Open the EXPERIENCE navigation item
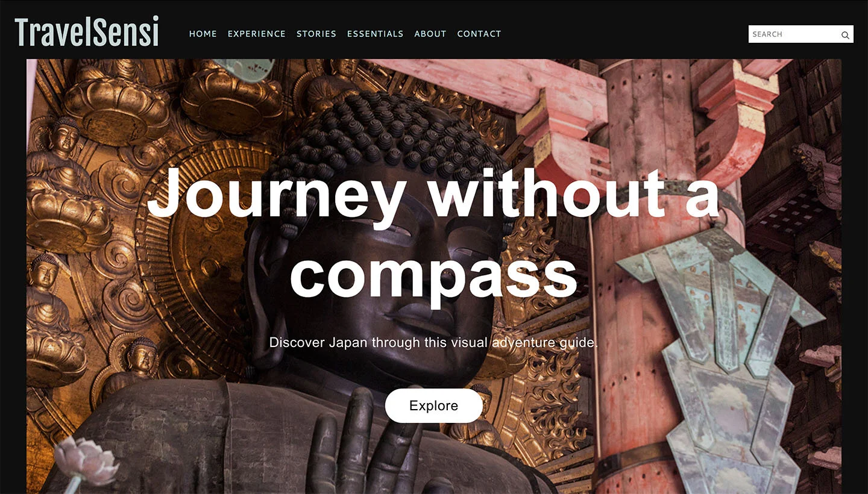 pos(257,34)
